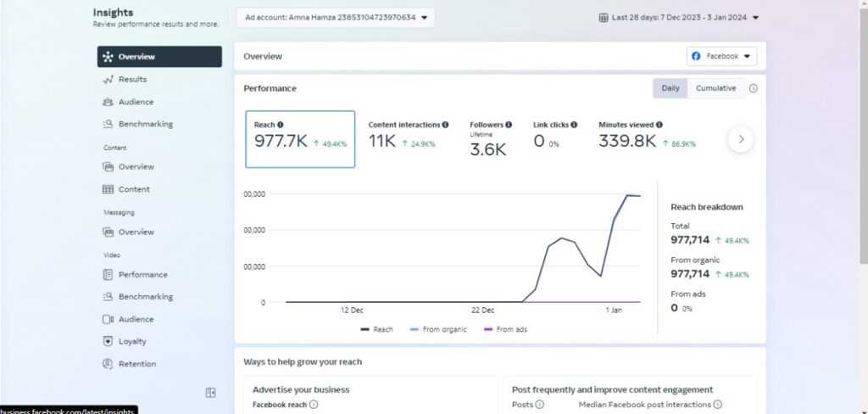Expand the Facebook platform dropdown
This screenshot has width=868, height=414.
[721, 56]
